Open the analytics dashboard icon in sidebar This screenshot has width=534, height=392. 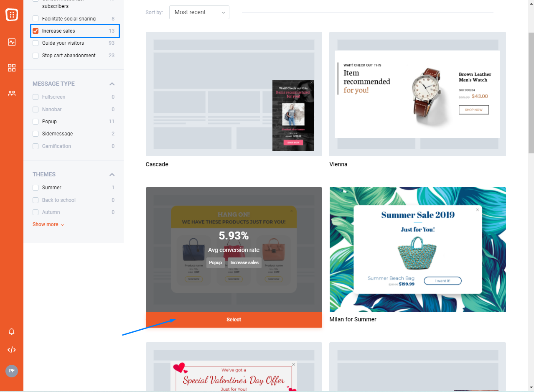coord(12,42)
